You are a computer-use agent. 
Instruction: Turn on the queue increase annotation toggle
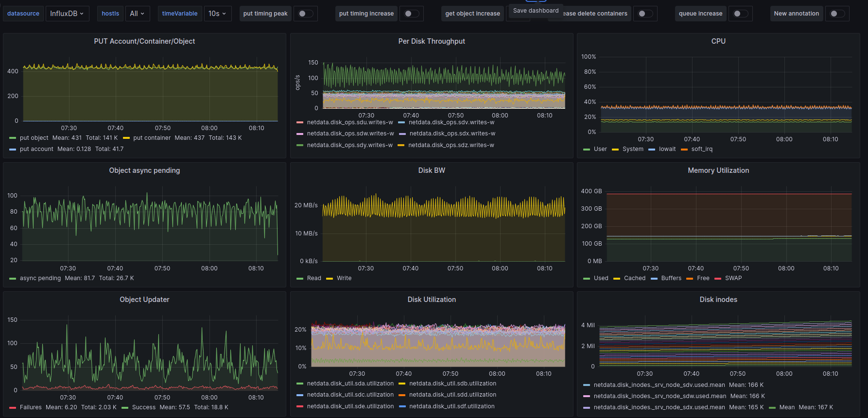click(740, 14)
